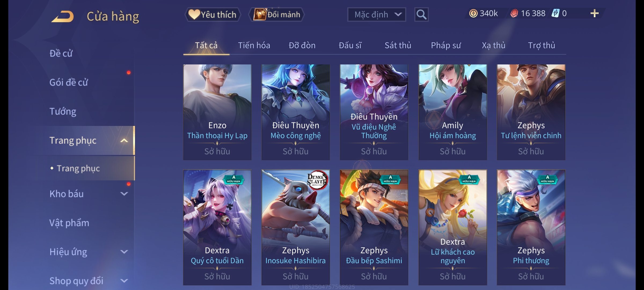The width and height of the screenshot is (644, 290).
Task: Tap the blue voucher currency icon
Action: pyautogui.click(x=555, y=13)
